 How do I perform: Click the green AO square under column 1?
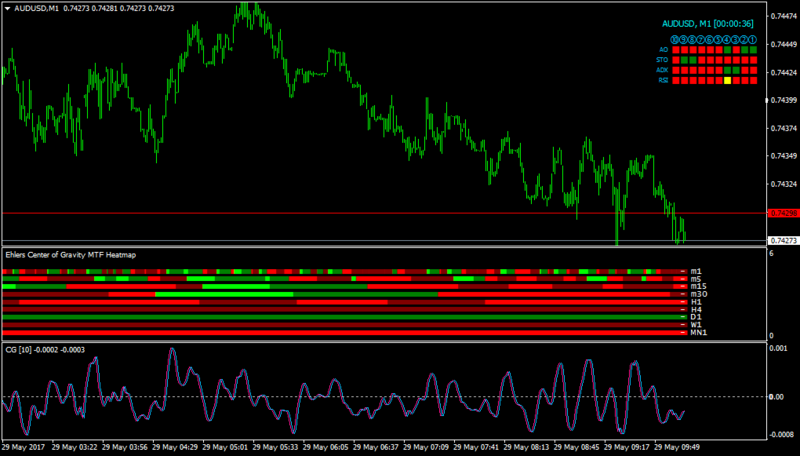coord(754,49)
